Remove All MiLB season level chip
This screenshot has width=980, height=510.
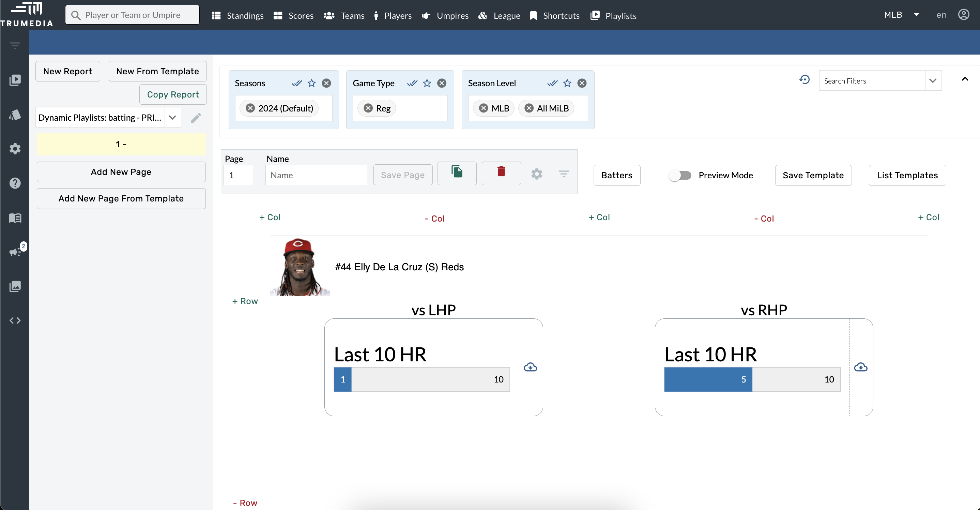(x=529, y=108)
